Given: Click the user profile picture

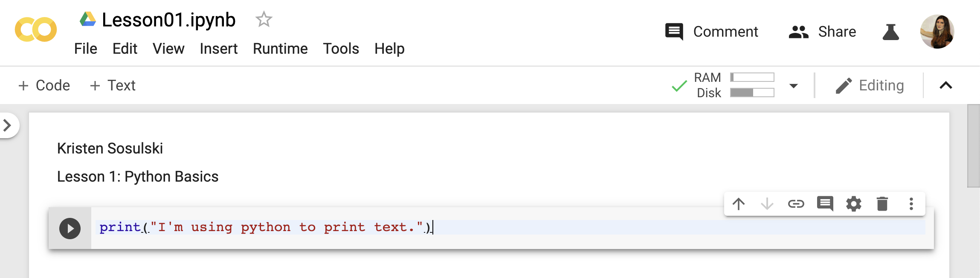Looking at the screenshot, I should (937, 32).
